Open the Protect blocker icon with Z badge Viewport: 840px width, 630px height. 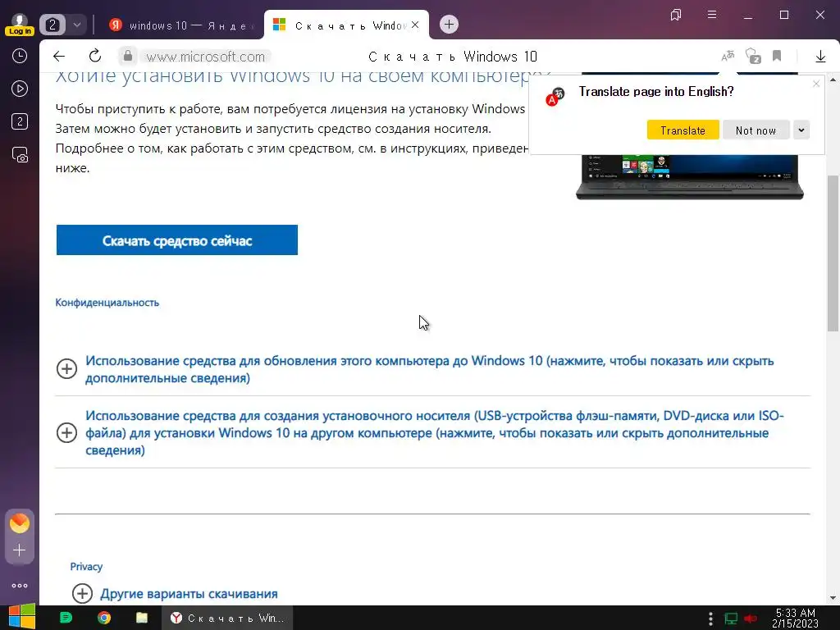753,56
